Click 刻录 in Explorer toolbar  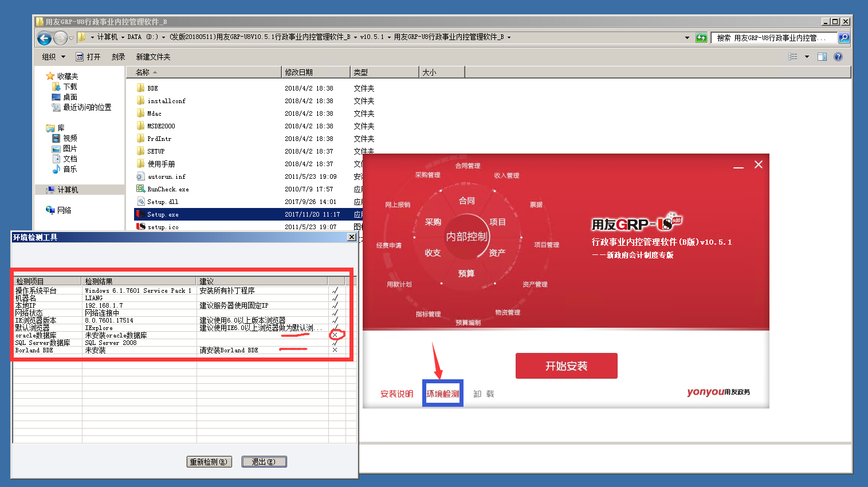pyautogui.click(x=119, y=57)
